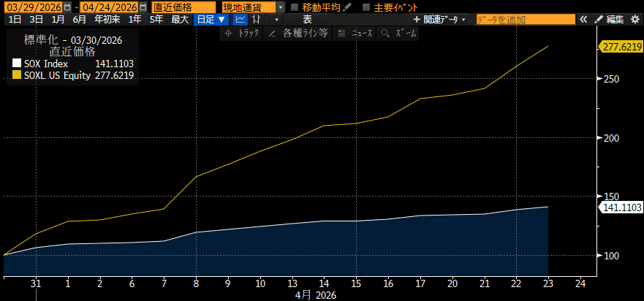Click the 8 date axis label
Viewport: 644px width, 301px height.
pos(196,283)
